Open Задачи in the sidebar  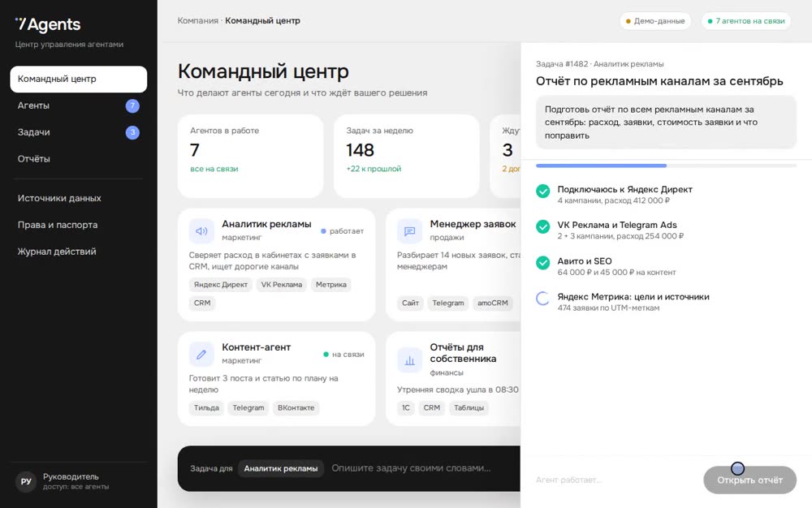tap(78, 132)
